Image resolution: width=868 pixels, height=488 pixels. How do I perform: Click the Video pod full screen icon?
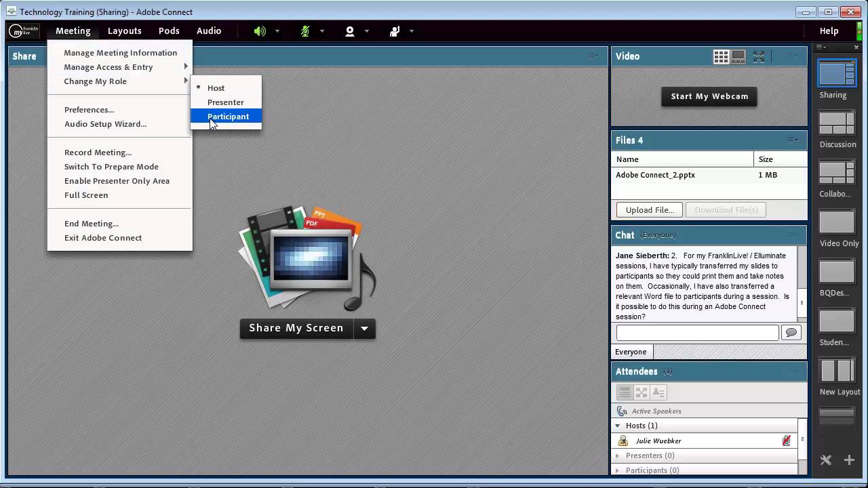pos(759,57)
